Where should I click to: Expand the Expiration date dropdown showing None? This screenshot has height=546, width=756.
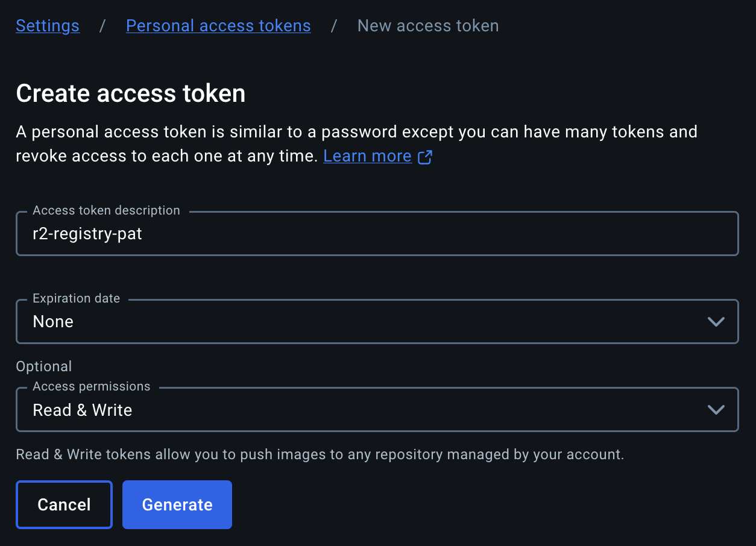(377, 321)
